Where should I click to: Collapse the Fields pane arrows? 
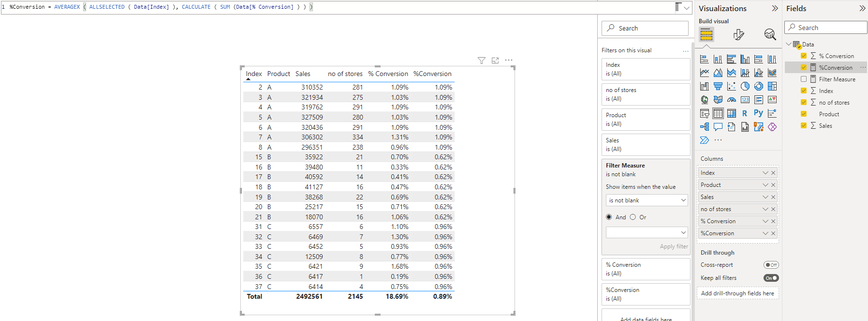(x=862, y=8)
